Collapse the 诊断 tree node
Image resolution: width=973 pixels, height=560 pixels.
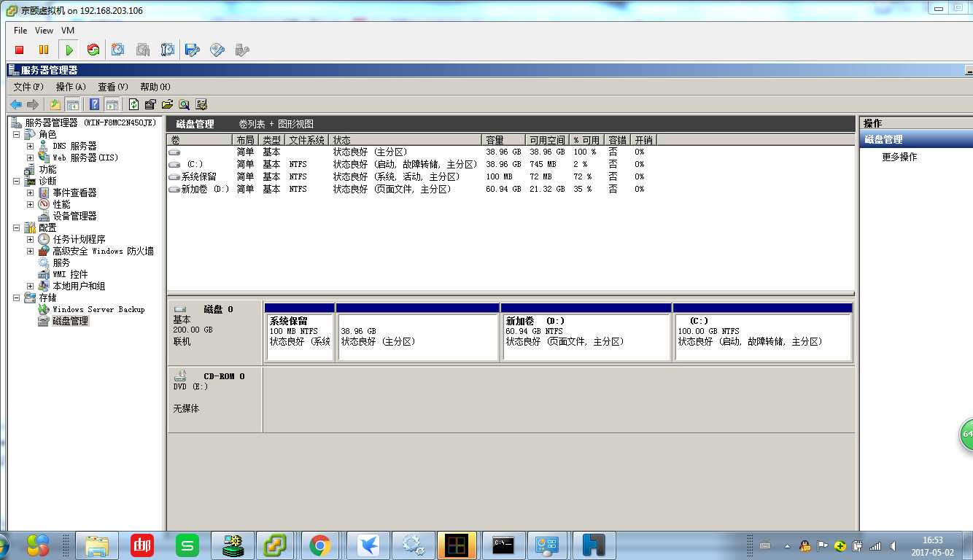point(16,181)
